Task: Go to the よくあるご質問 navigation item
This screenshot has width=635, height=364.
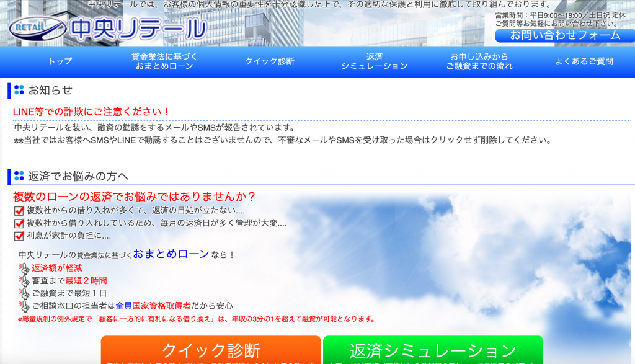Action: point(584,61)
